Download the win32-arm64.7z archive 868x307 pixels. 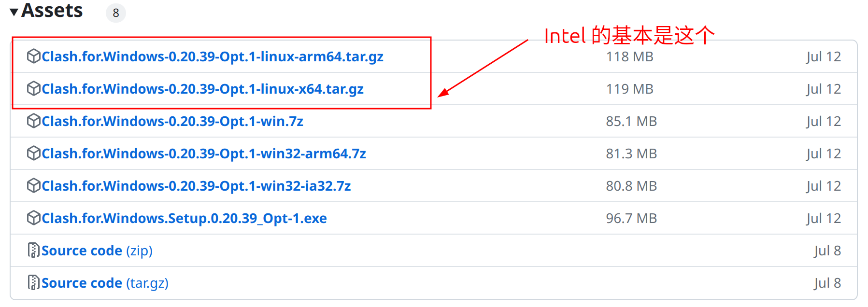pyautogui.click(x=204, y=154)
